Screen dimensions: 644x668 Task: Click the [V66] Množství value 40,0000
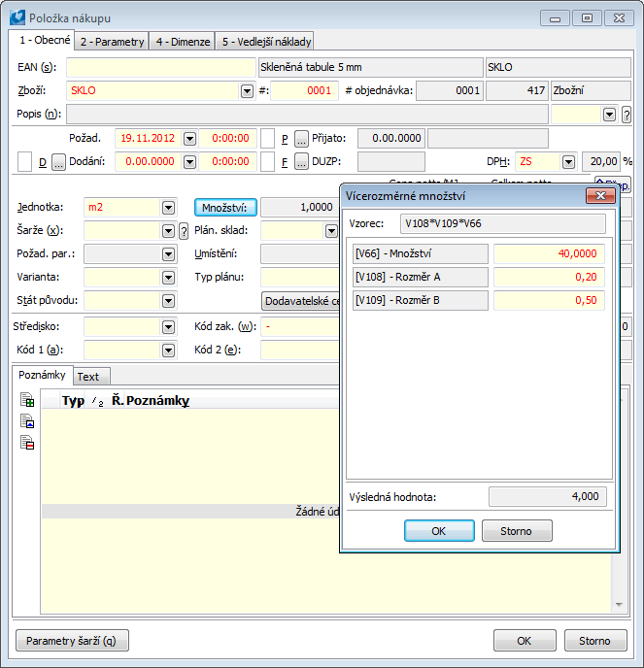(x=549, y=253)
